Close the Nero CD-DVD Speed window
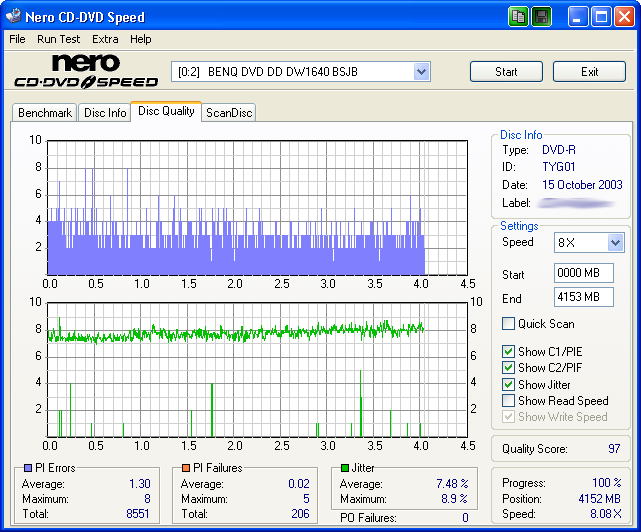Image resolution: width=641 pixels, height=532 pixels. (x=624, y=17)
